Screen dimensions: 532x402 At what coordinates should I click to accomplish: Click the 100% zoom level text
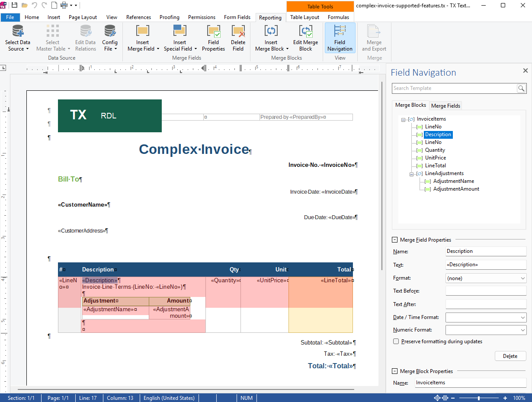click(x=519, y=398)
